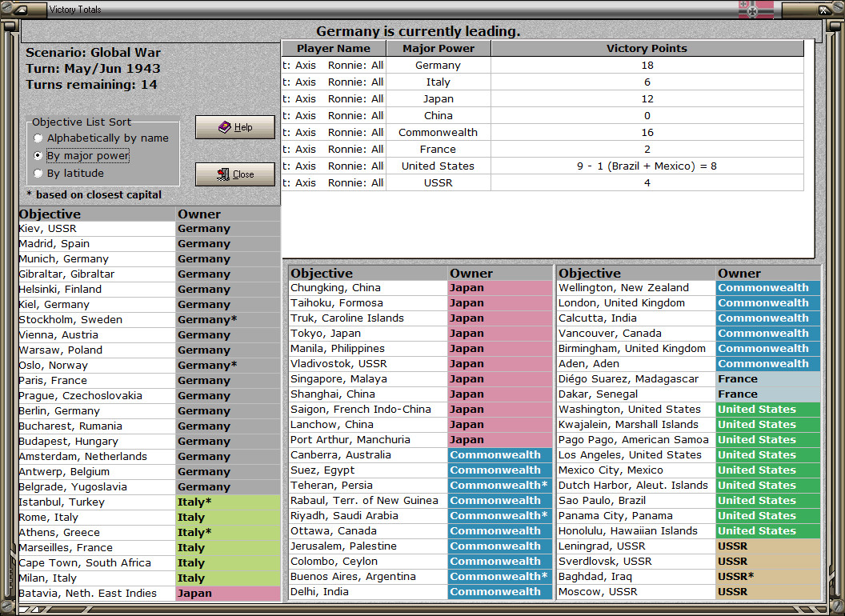This screenshot has width=845, height=616.
Task: Click the France owner cell for Diégo Suarez
Action: tap(768, 379)
